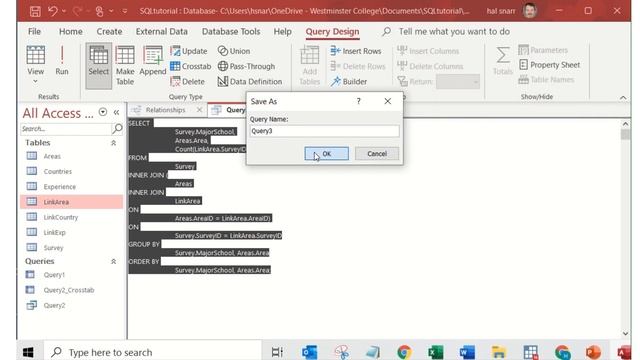Screen dimensions: 640x360
Task: Click the Save As dialog help question mark
Action: click(358, 101)
